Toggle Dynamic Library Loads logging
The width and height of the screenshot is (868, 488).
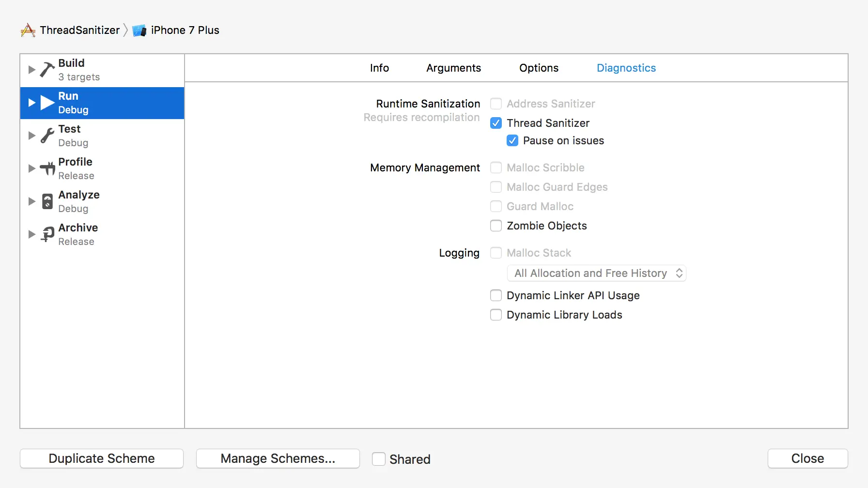pos(496,315)
